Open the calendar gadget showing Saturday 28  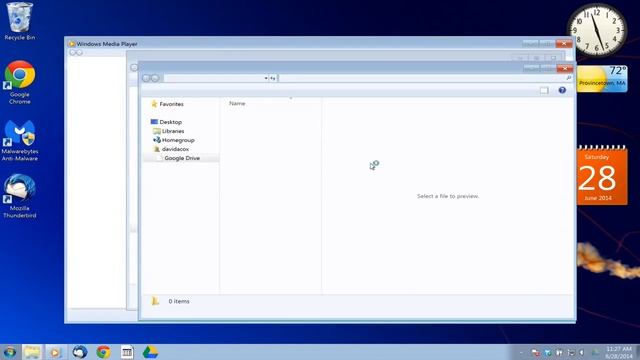(602, 176)
